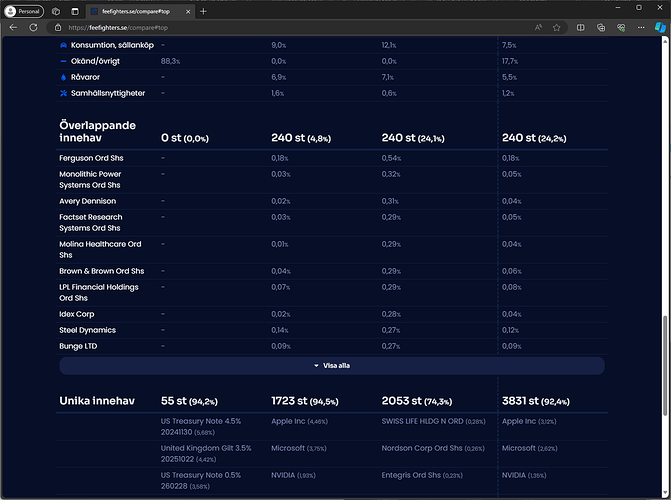This screenshot has height=500, width=671.
Task: Open the Copilot sidebar icon
Action: coord(660,28)
